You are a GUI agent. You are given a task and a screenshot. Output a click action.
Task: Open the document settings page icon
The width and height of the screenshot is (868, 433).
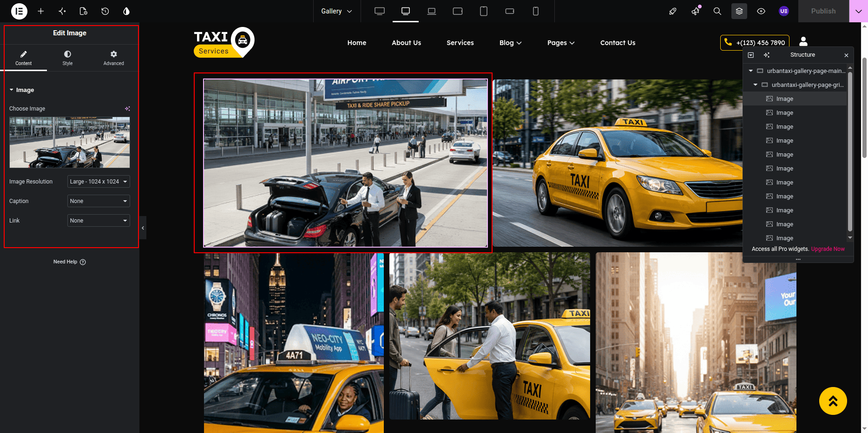point(84,11)
